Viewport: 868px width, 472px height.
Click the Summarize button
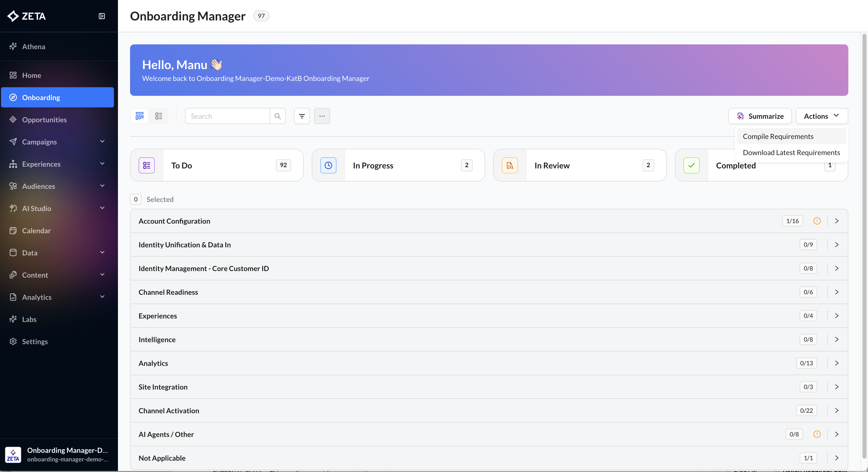click(x=760, y=116)
